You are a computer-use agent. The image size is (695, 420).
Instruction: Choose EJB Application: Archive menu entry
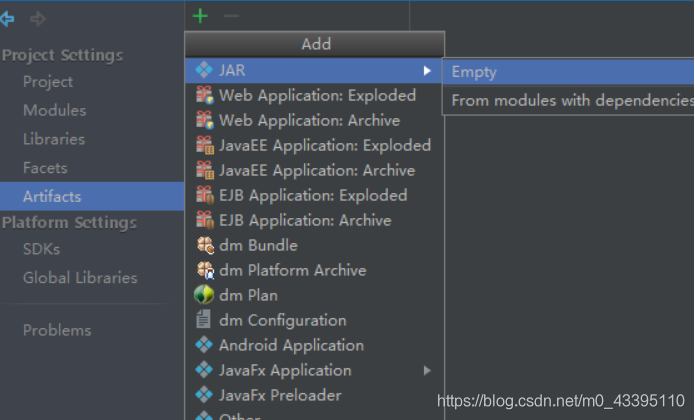314,220
